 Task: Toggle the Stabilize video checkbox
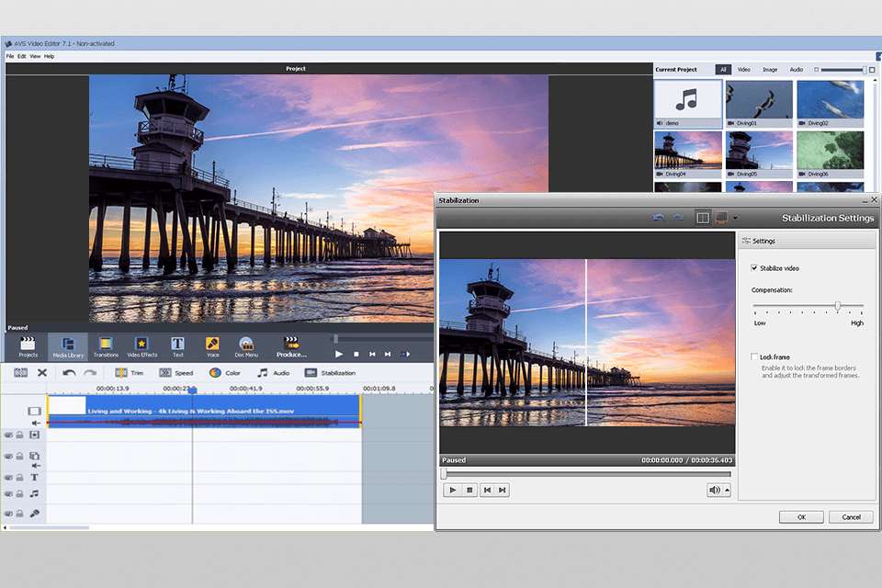754,268
